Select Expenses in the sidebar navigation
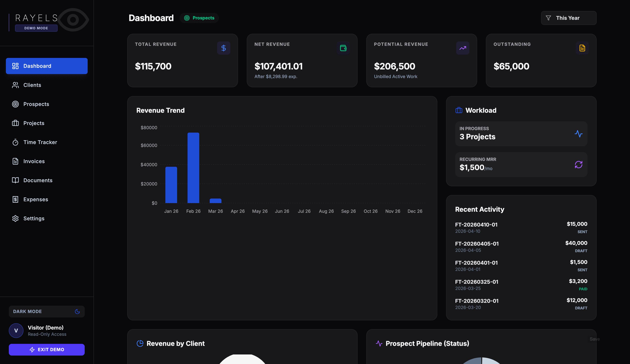The image size is (630, 364). [36, 199]
